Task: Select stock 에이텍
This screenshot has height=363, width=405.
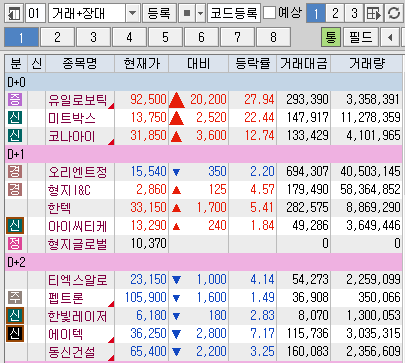Action: 66,334
